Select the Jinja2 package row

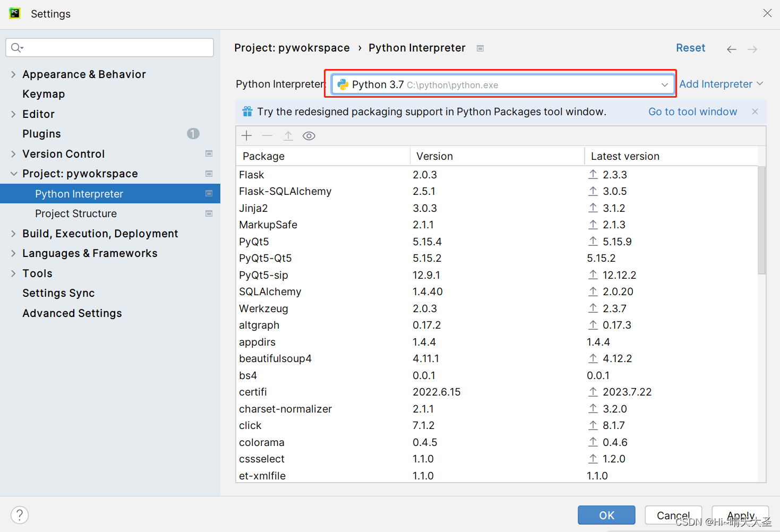[x=496, y=208]
